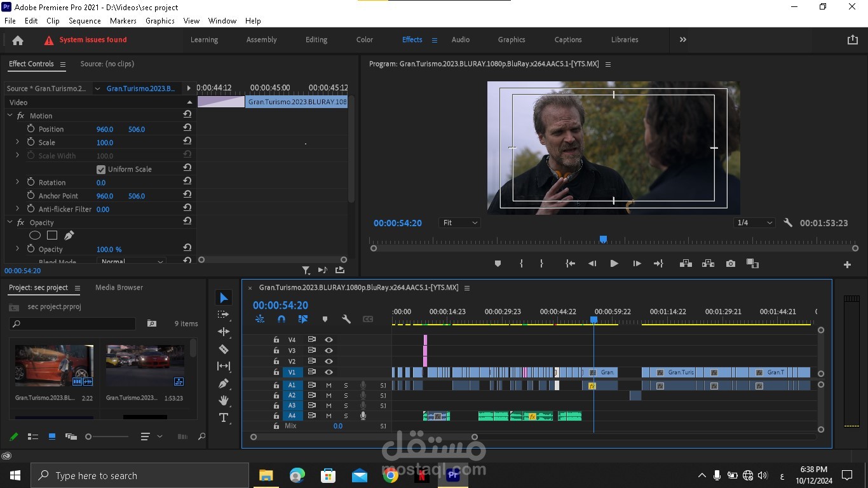
Task: Create a 4-point polygon opacity mask
Action: (52, 236)
